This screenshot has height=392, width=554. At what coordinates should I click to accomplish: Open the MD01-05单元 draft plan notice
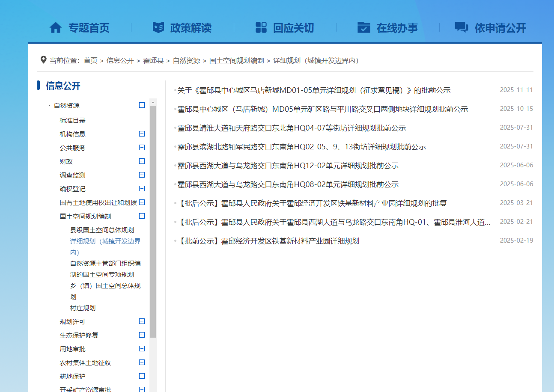click(314, 91)
